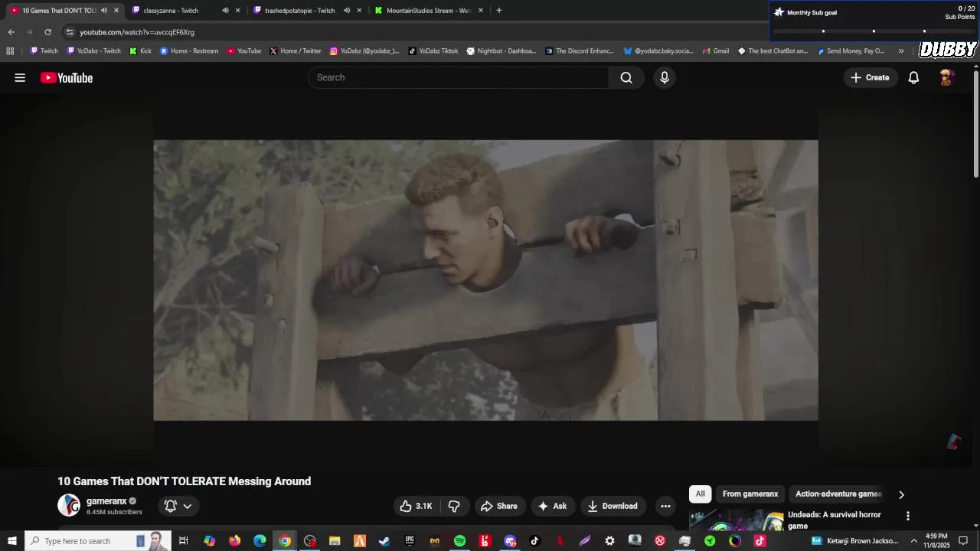Screen dimensions: 980x551
Task: Dislike the video with thumbs down
Action: pyautogui.click(x=454, y=506)
